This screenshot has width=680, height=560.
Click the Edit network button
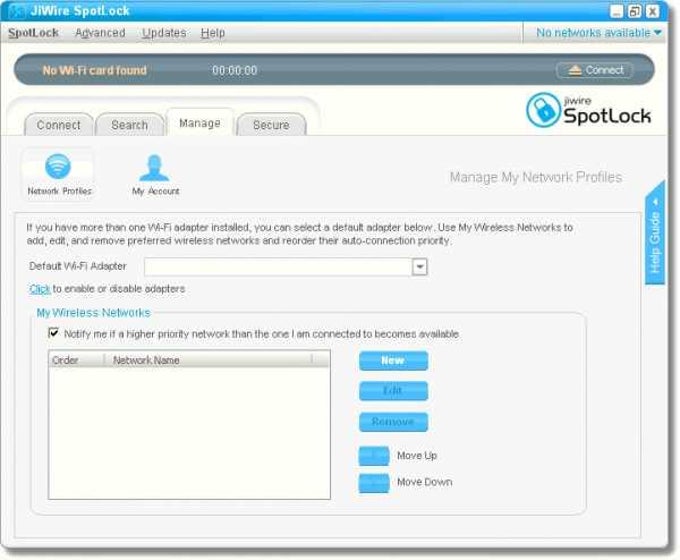coord(393,391)
